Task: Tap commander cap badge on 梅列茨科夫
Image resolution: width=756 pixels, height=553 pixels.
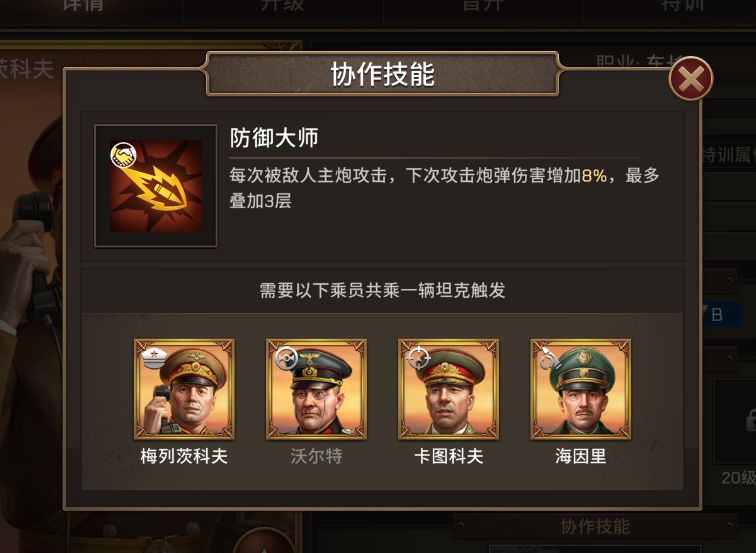Action: pyautogui.click(x=154, y=358)
